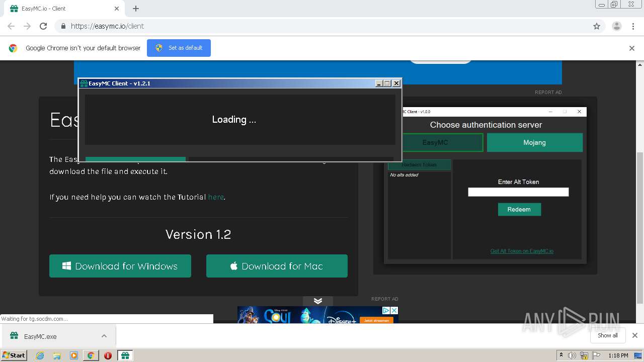Viewport: 644px width, 362px height.
Task: Open the network tray icon
Action: click(x=584, y=355)
